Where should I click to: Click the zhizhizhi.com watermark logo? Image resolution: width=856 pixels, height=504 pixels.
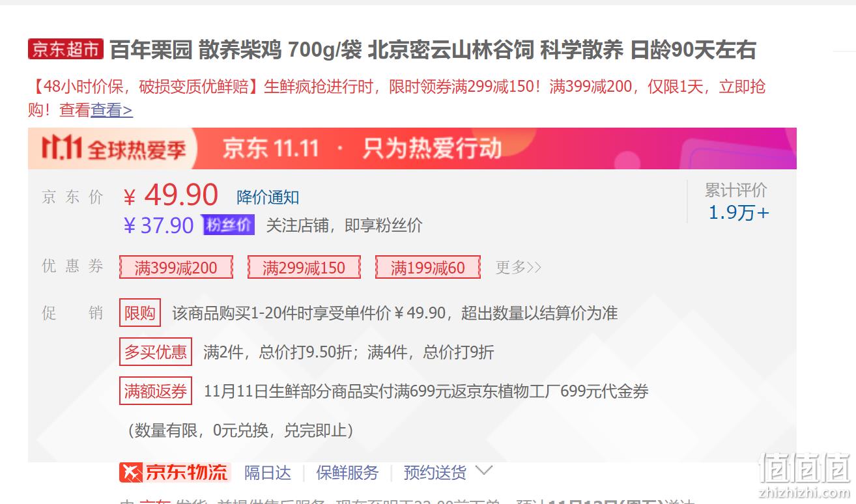tap(805, 475)
